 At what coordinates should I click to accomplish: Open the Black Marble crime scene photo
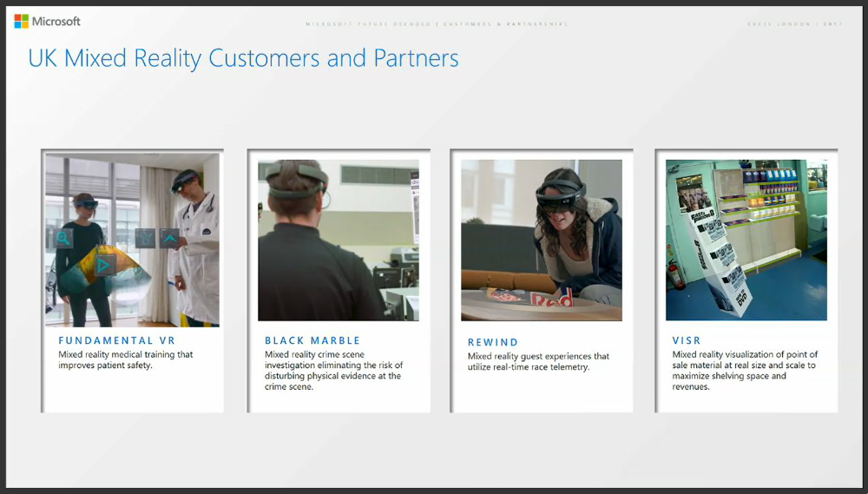(339, 240)
